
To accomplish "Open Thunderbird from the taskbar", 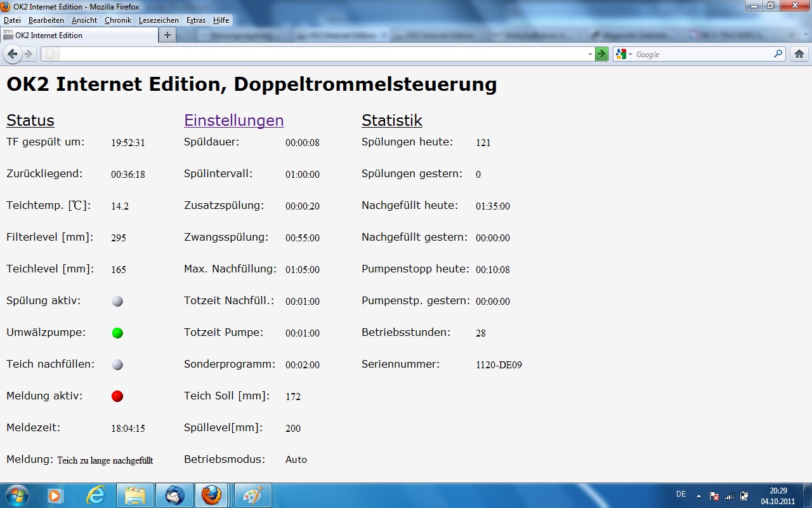I will [x=174, y=495].
